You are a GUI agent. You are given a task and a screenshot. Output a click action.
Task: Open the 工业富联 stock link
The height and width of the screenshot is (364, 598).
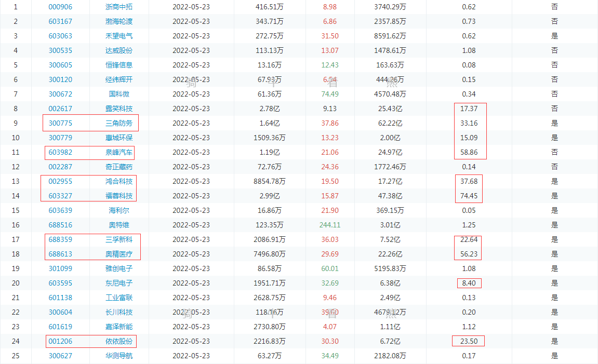point(119,298)
